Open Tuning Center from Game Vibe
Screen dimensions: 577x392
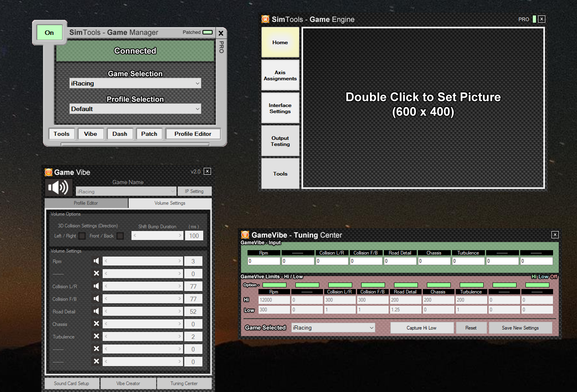pos(184,383)
